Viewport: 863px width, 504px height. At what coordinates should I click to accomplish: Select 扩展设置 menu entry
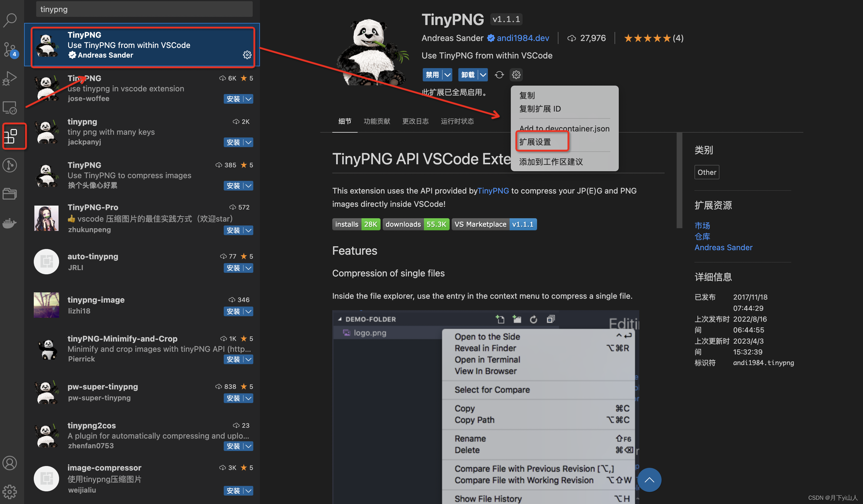[564, 142]
